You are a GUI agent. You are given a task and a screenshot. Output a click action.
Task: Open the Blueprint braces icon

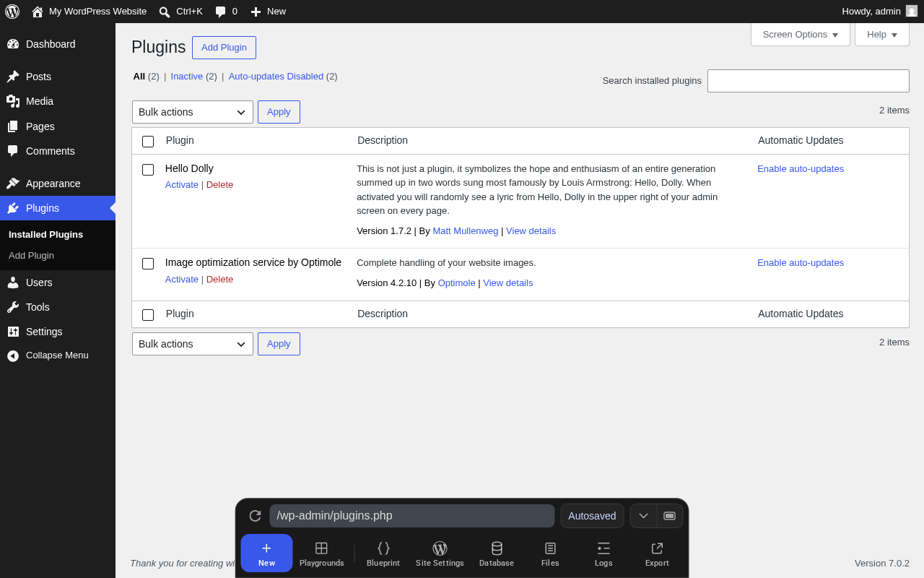click(383, 548)
